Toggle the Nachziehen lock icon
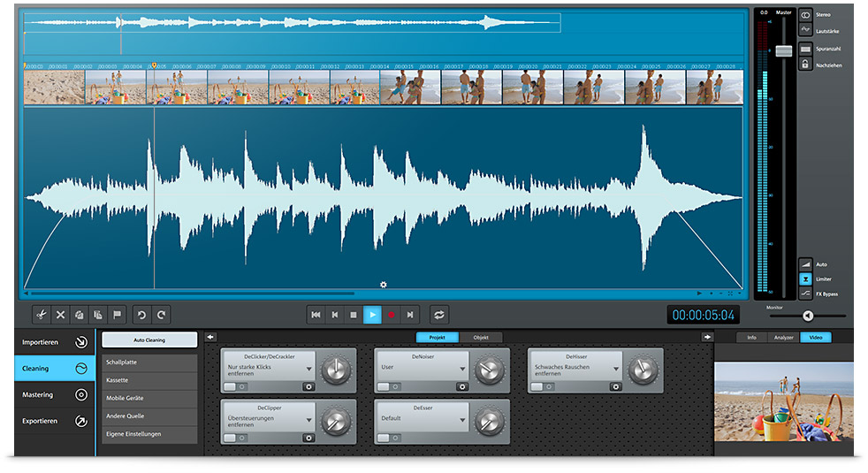Screen dimensions: 868x473 [x=805, y=65]
